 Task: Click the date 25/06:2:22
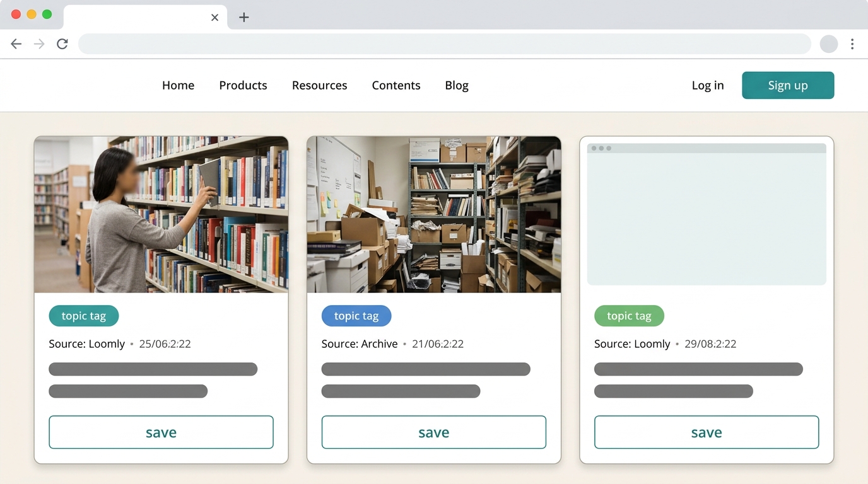point(165,344)
